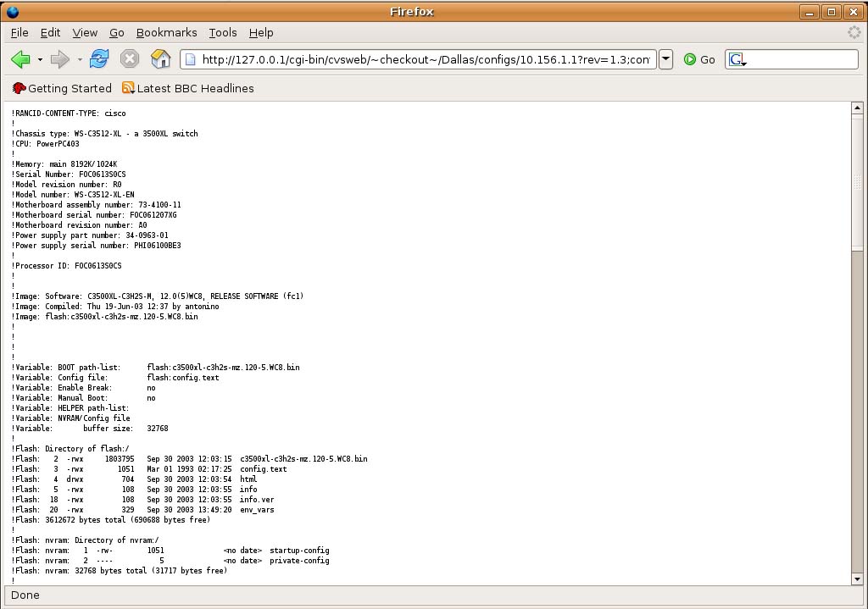The width and height of the screenshot is (868, 609).
Task: Go to the Home page icon
Action: 160,58
